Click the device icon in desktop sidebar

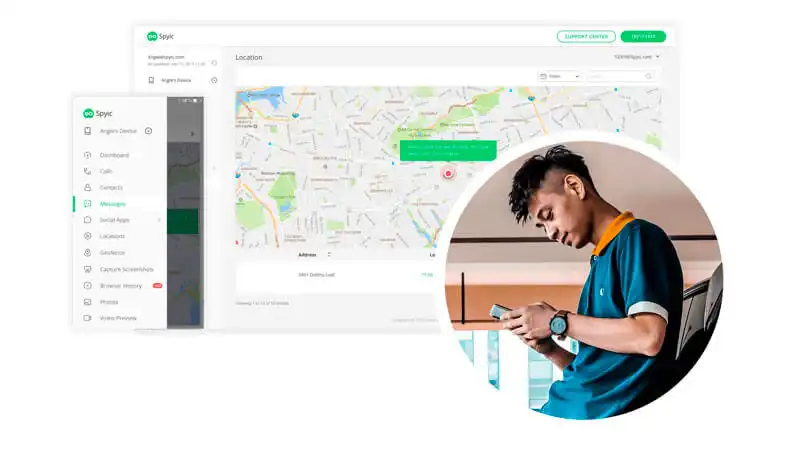[x=151, y=80]
